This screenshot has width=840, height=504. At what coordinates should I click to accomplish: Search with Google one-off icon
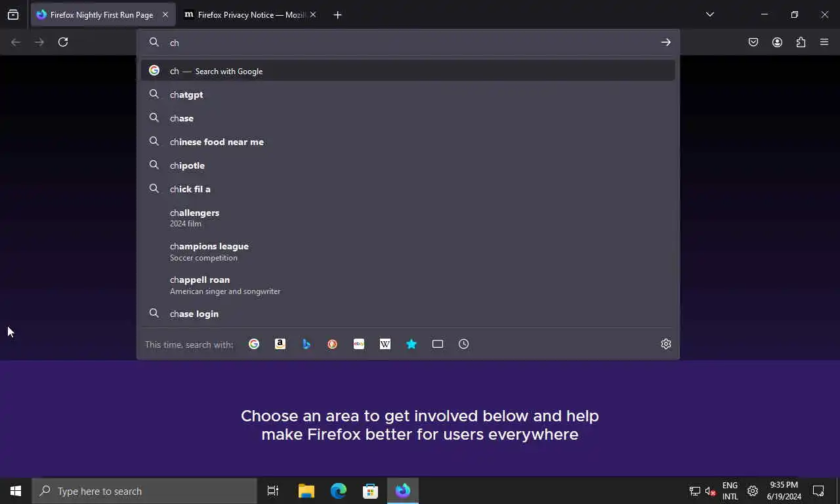[x=254, y=344]
